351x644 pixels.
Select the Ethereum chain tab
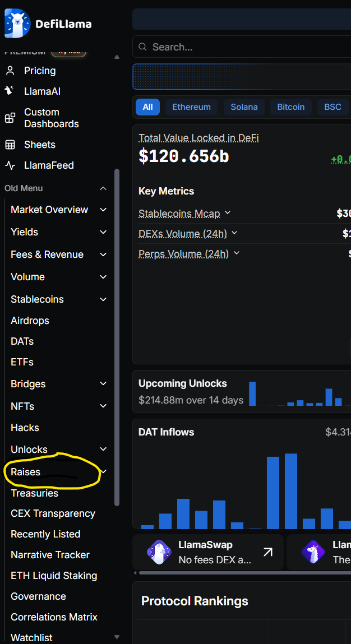coord(192,107)
